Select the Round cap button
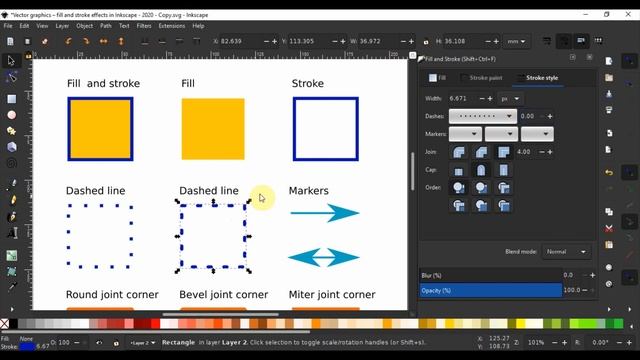The width and height of the screenshot is (640, 360). coord(481,170)
